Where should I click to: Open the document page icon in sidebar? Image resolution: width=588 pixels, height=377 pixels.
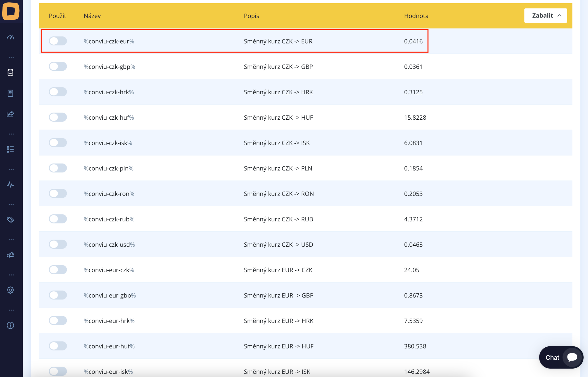10,93
